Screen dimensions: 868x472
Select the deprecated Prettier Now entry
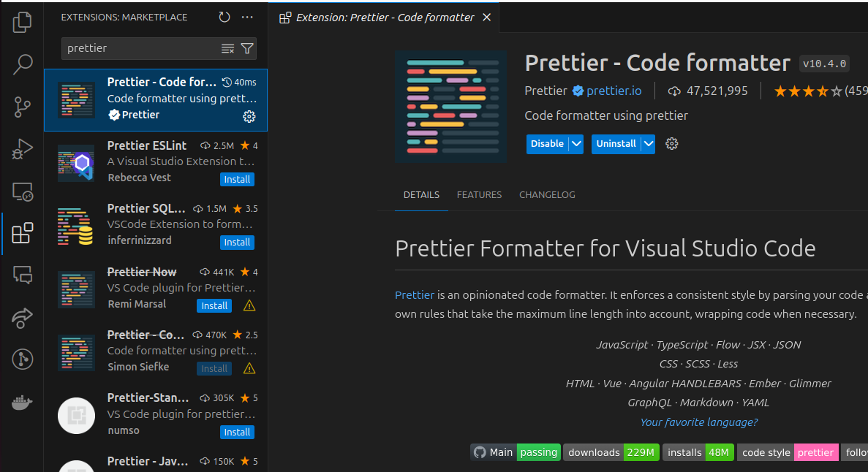[156, 289]
